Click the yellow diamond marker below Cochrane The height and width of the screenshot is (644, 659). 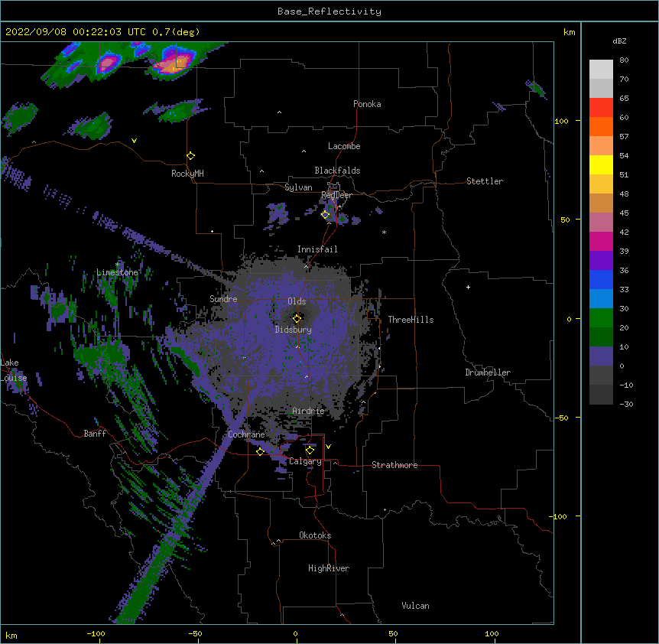pyautogui.click(x=260, y=451)
